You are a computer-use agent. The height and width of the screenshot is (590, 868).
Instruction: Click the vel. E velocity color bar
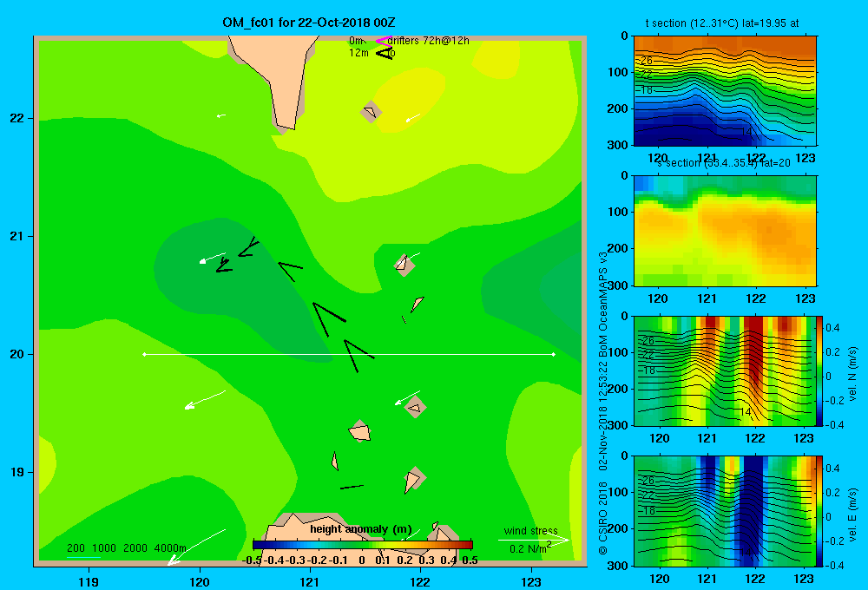click(819, 511)
